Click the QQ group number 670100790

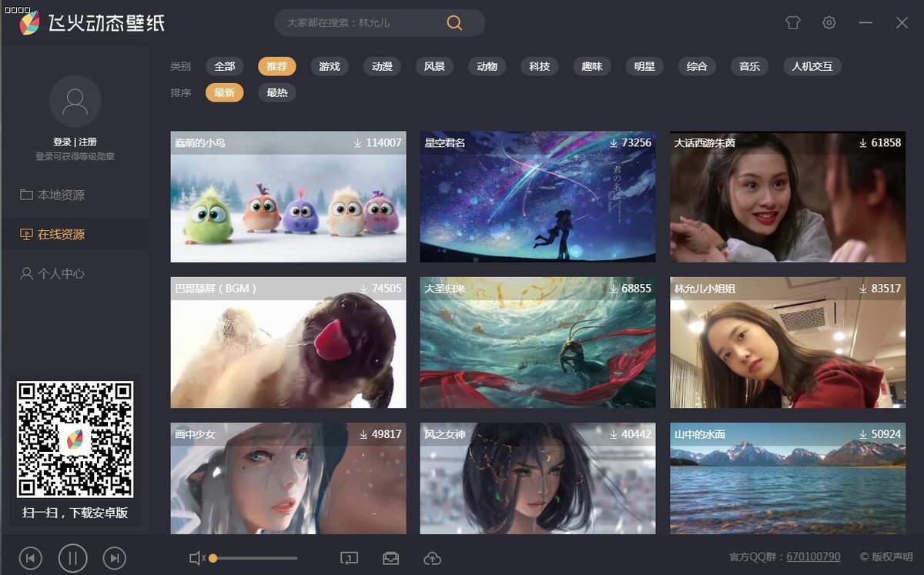point(814,557)
